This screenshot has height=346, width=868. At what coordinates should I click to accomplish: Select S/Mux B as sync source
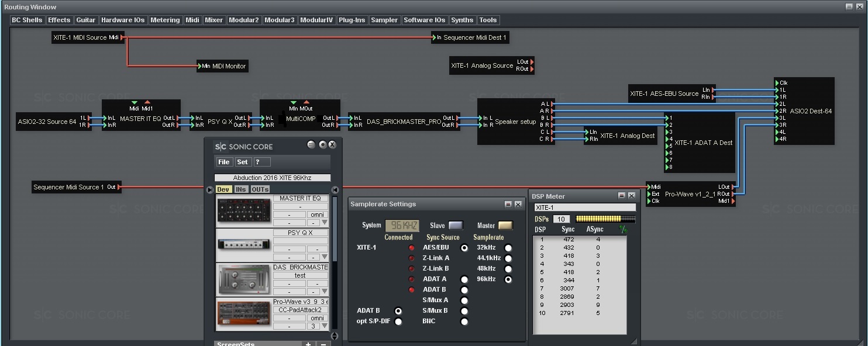click(x=464, y=311)
